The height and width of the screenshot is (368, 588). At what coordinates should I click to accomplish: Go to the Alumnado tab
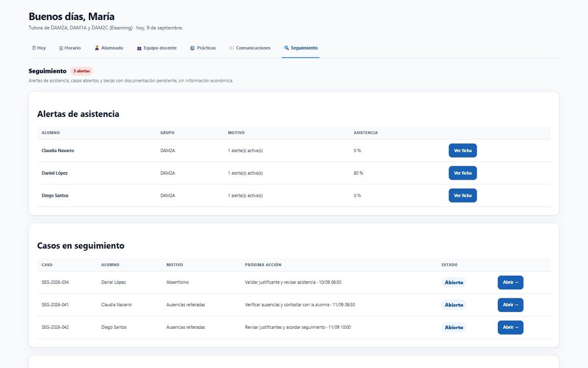tap(109, 48)
